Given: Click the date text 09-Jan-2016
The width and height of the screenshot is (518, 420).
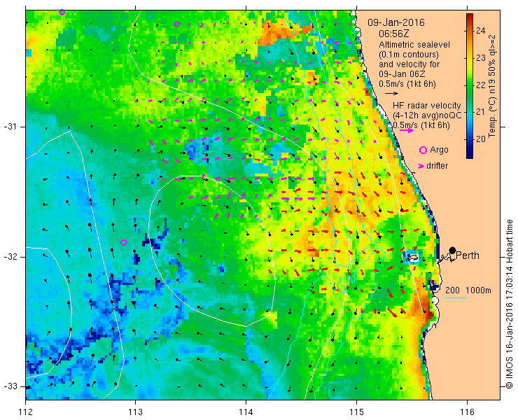Looking at the screenshot, I should pyautogui.click(x=396, y=23).
